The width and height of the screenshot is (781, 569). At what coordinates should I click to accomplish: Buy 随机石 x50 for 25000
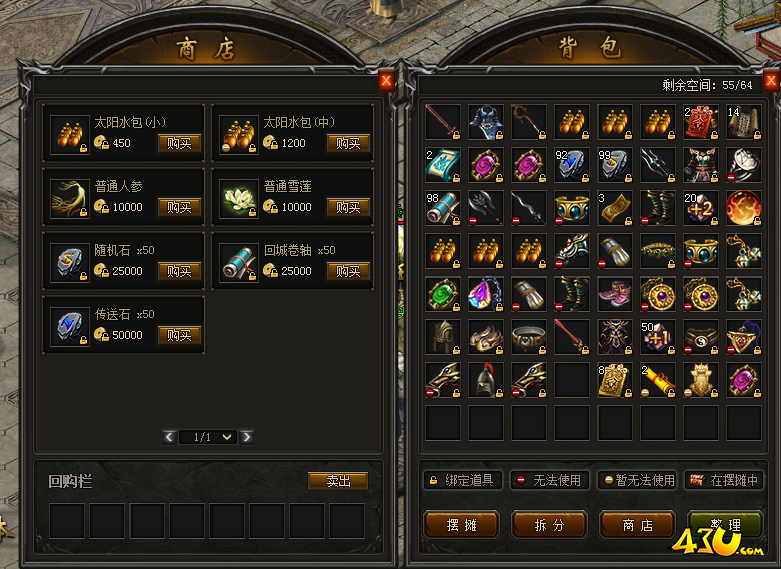[x=179, y=271]
